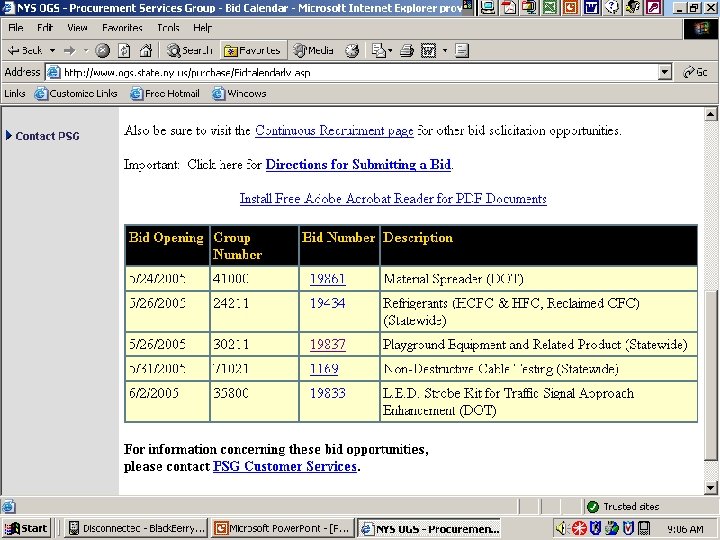Launch Adobe Acrobat from the title shortcut bar
The image size is (720, 540).
509,7
